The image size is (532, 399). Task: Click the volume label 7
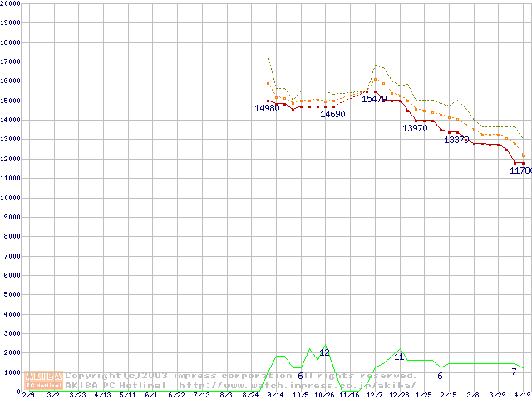pos(514,371)
